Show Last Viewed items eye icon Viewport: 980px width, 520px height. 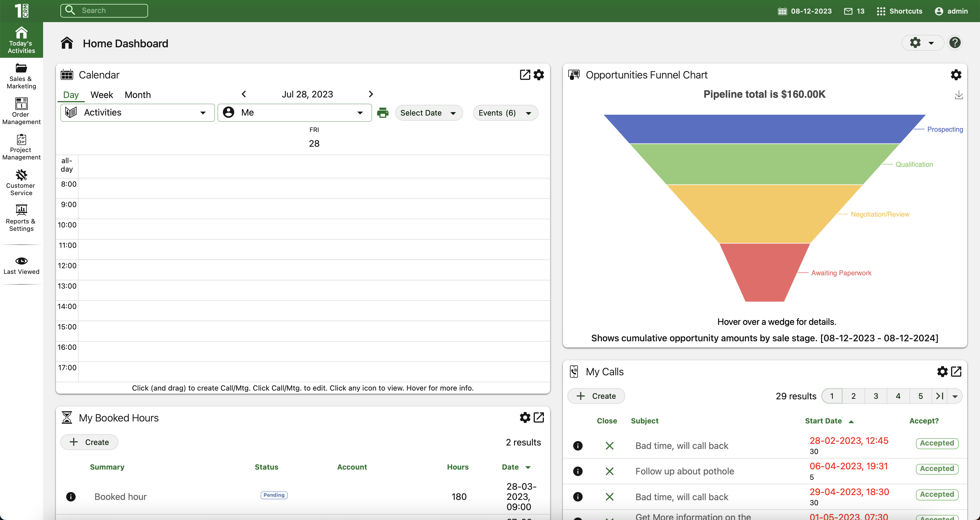pos(21,261)
